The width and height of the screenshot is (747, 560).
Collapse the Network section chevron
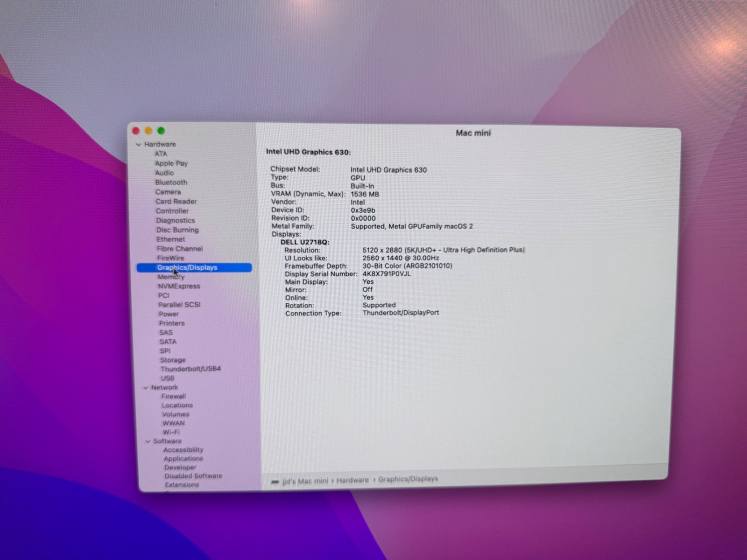[146, 388]
